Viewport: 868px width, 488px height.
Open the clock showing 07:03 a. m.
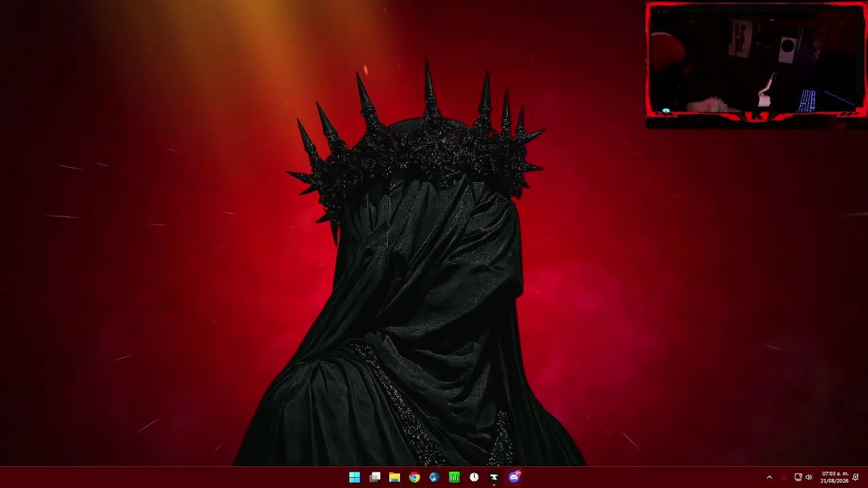tap(835, 477)
